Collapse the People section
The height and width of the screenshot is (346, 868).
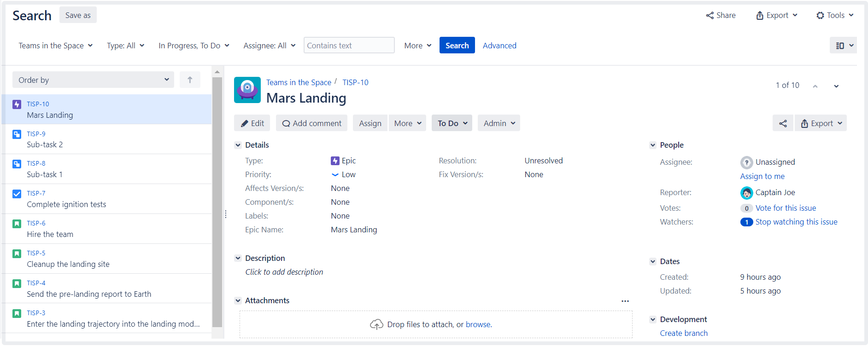click(653, 145)
